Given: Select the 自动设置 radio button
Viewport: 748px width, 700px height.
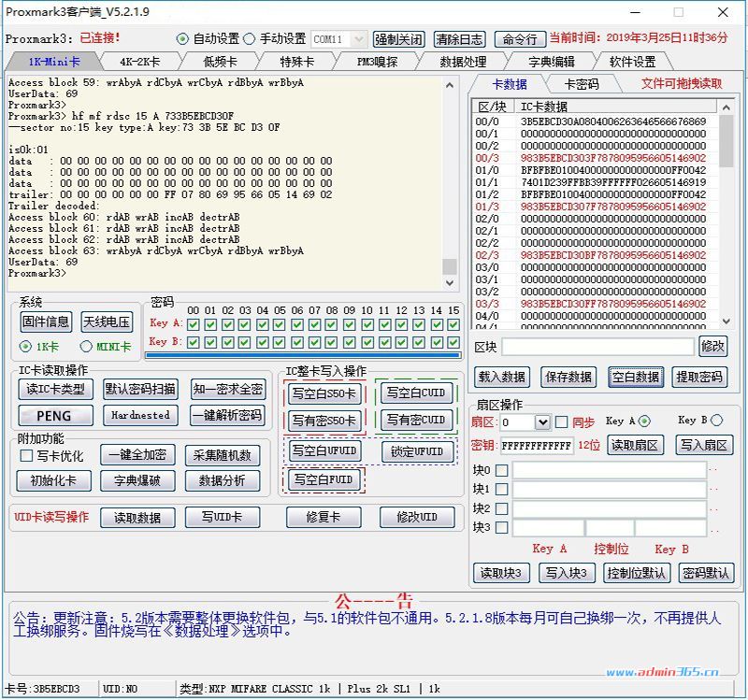Looking at the screenshot, I should 182,39.
